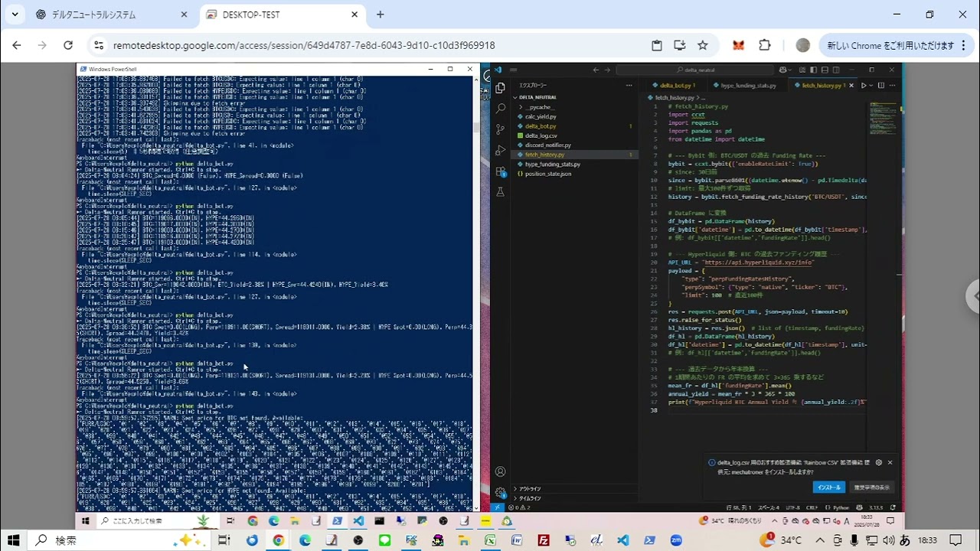Expand the アウトライン section
Viewport: 980px width, 551px height.
530,488
